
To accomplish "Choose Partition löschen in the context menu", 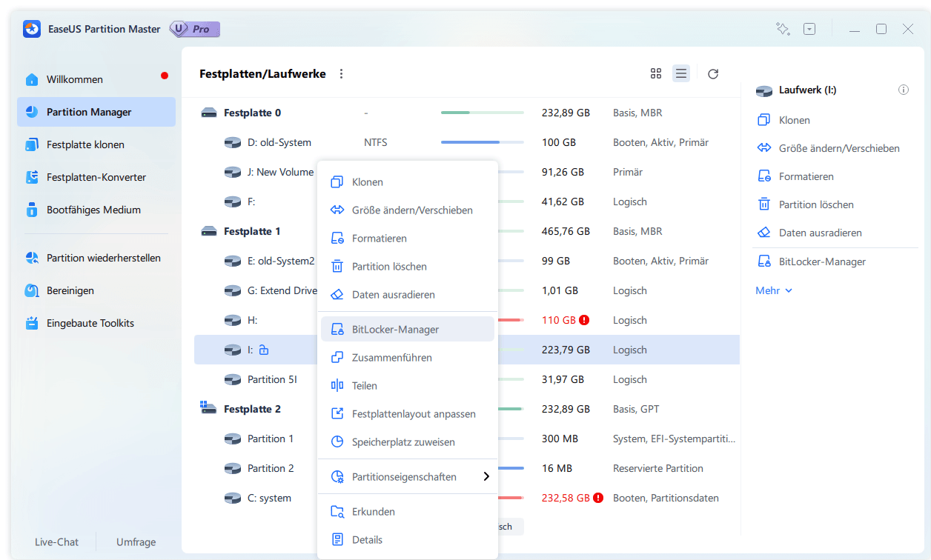I will [408, 267].
